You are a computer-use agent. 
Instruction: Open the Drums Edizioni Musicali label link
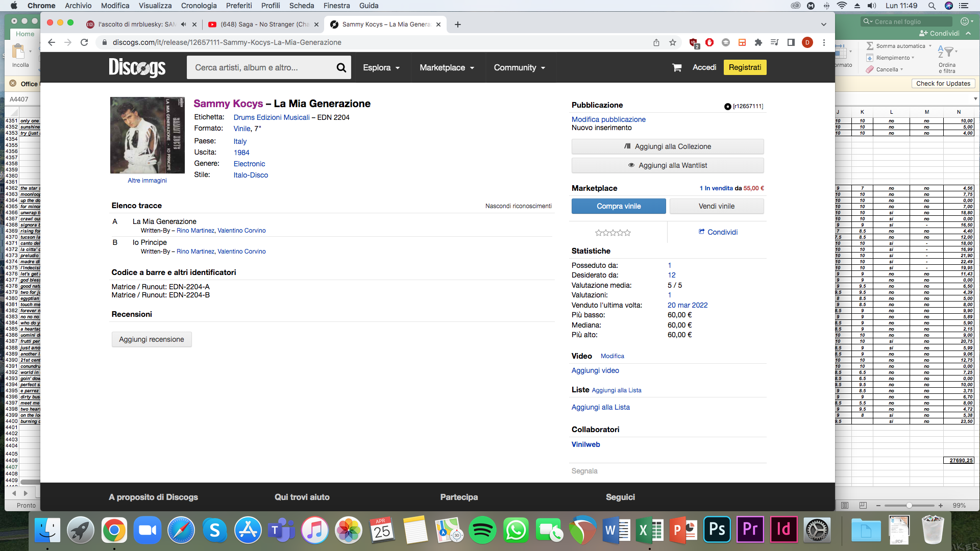[272, 117]
